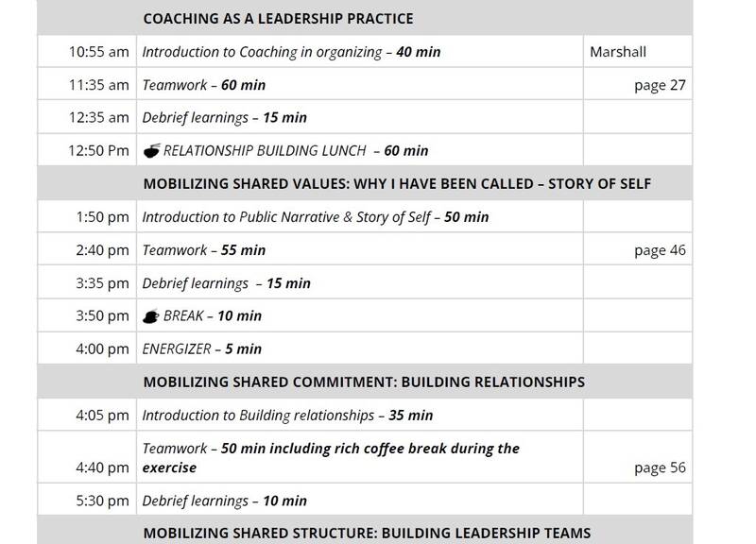Click the Building Leadership Teams header
Screen dimensions: 756x544
[x=367, y=533]
